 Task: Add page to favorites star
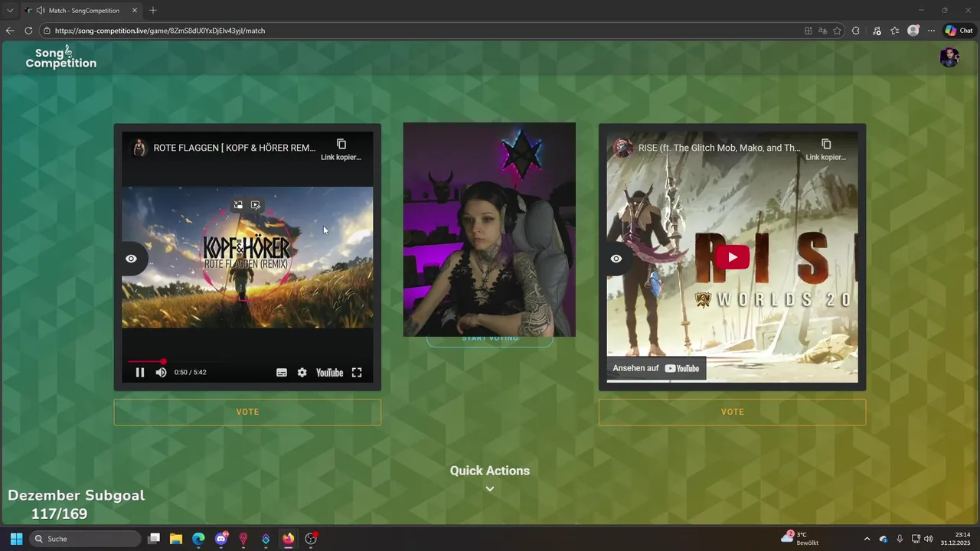837,31
